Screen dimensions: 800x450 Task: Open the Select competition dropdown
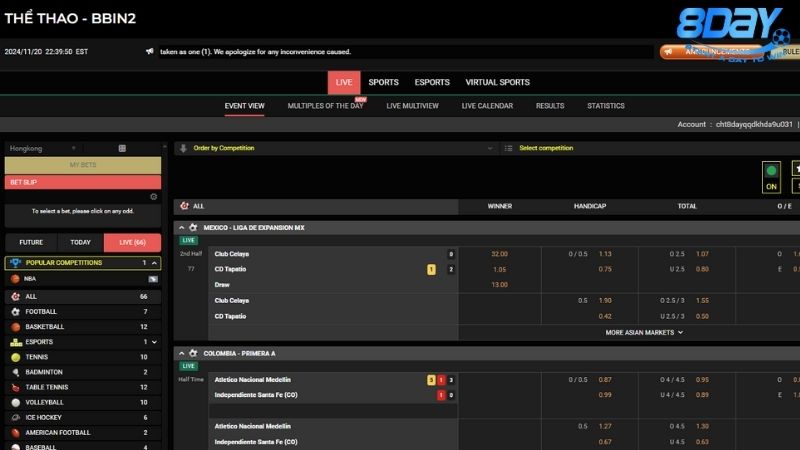point(649,148)
